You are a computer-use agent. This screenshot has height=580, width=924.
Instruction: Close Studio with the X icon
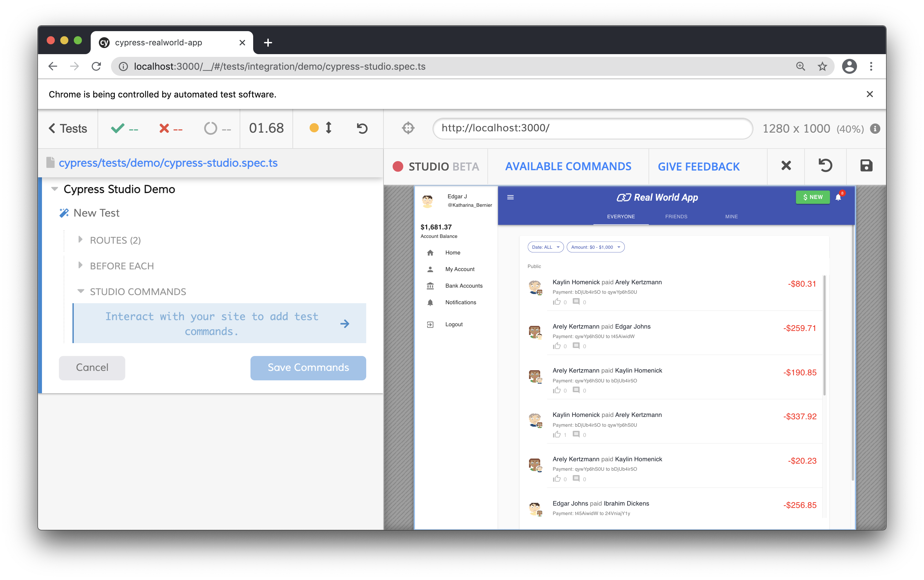point(786,166)
